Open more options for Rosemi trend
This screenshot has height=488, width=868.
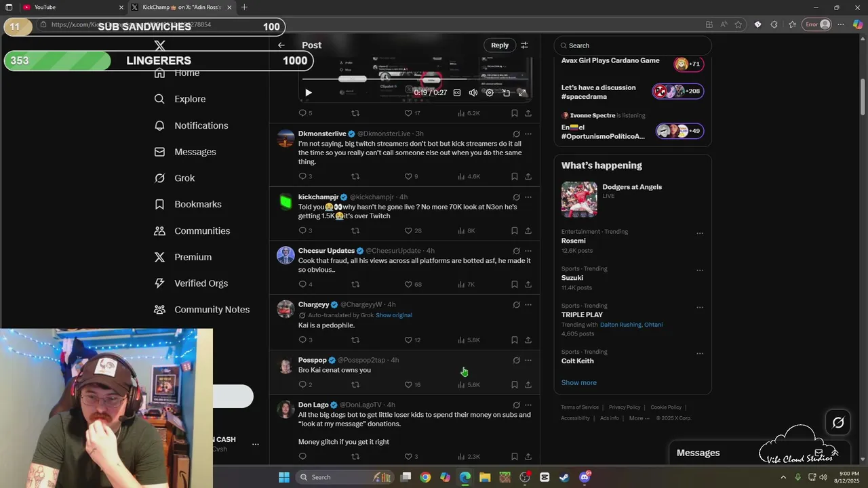tap(700, 234)
